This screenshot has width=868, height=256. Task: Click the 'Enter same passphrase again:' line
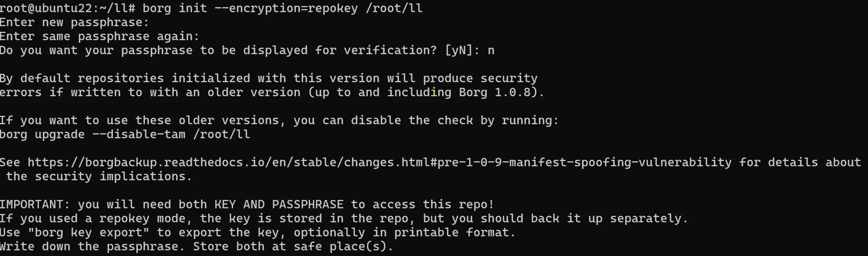click(100, 36)
